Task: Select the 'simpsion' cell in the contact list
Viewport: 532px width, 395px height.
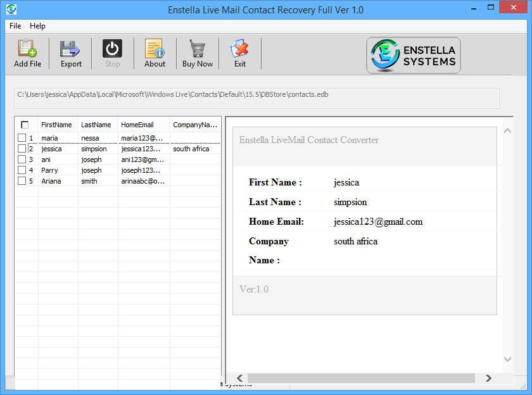Action: (94, 149)
